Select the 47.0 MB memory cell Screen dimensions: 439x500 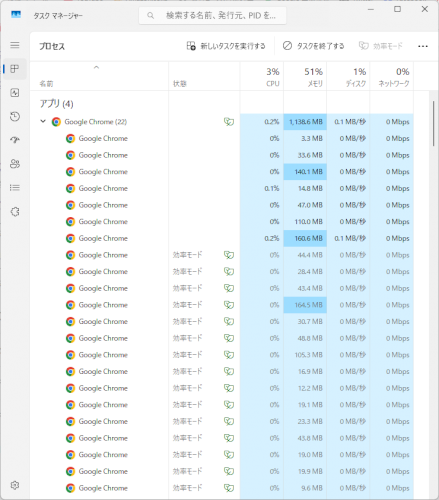tap(305, 205)
